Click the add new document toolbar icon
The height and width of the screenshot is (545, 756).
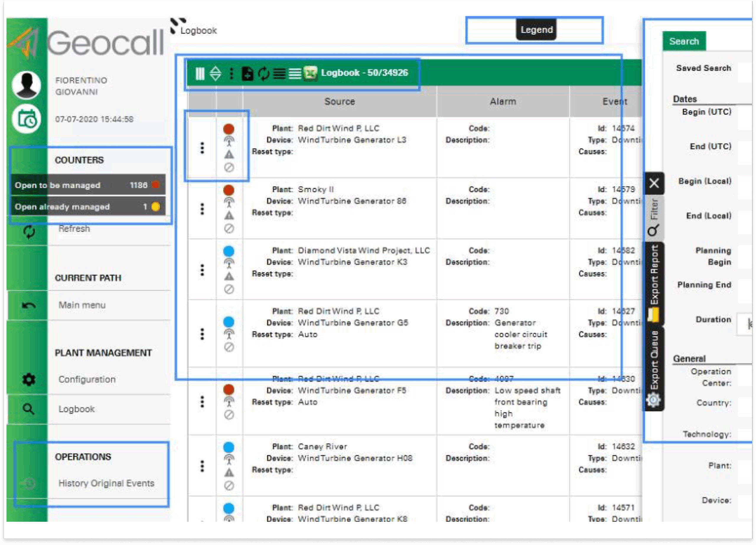click(247, 73)
